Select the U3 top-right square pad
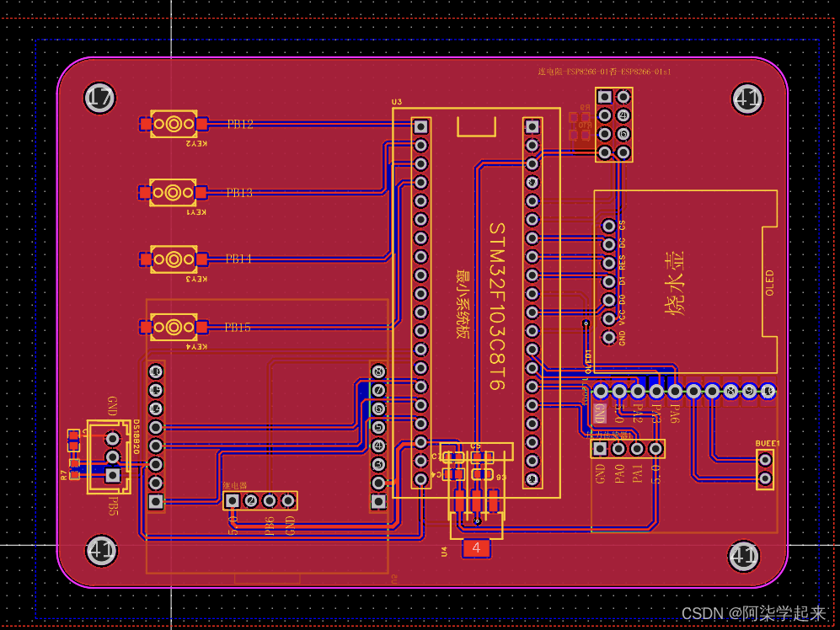The height and width of the screenshot is (630, 840). pyautogui.click(x=532, y=126)
